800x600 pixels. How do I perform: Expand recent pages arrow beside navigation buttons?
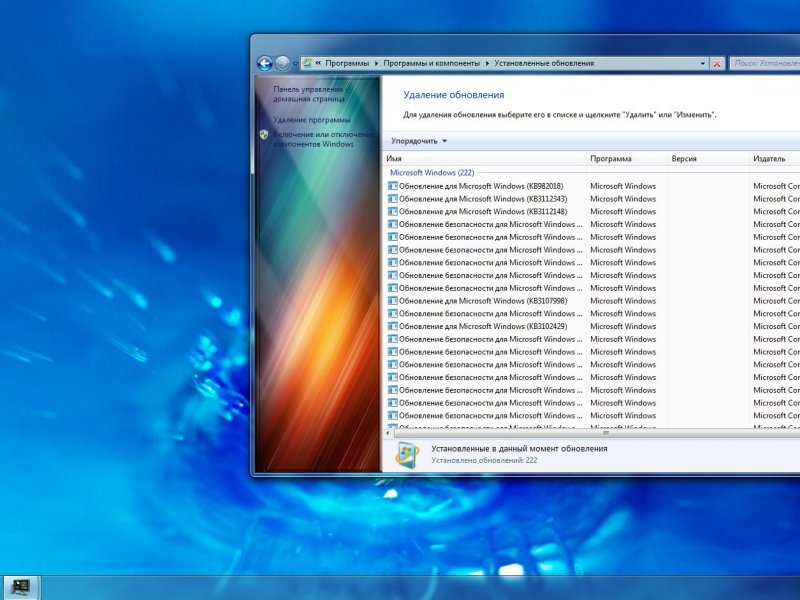click(295, 63)
